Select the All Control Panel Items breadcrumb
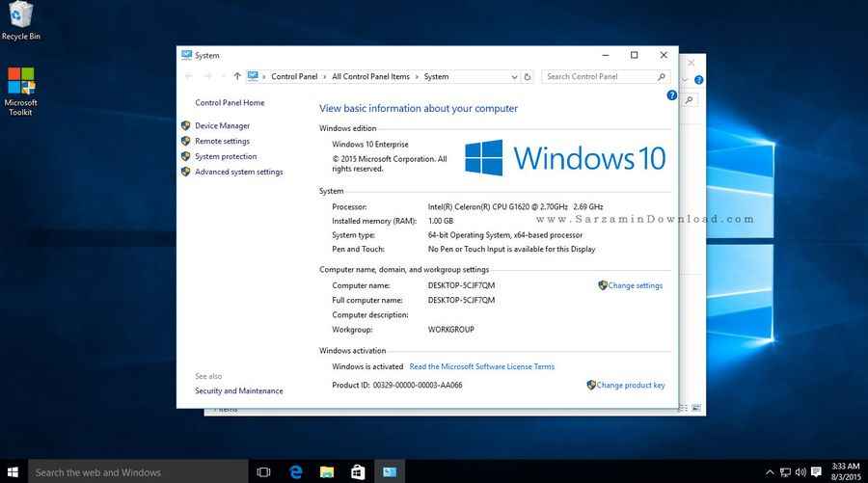The image size is (868, 483). click(370, 76)
